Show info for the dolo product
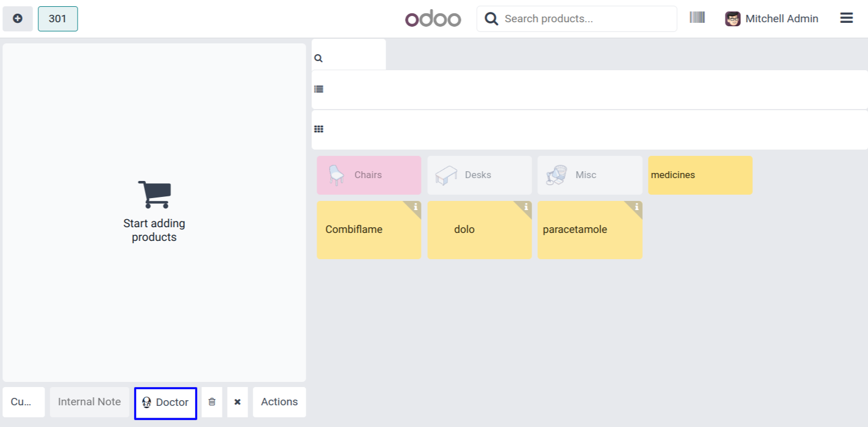 [526, 207]
